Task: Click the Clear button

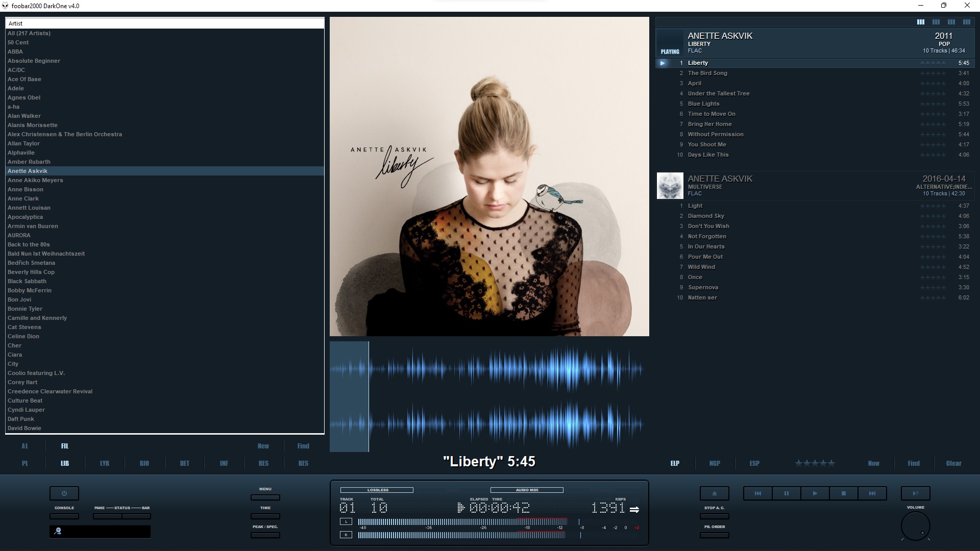Action: pyautogui.click(x=953, y=463)
